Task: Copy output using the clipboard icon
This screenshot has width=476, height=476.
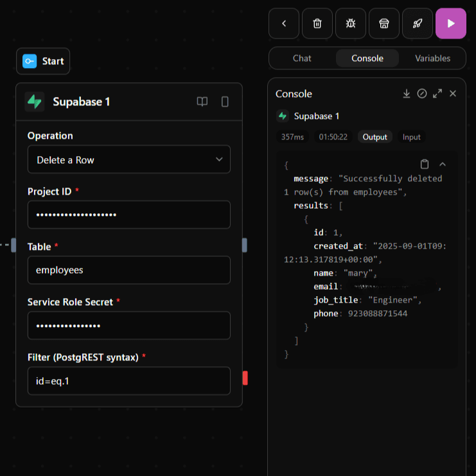Action: (x=425, y=164)
